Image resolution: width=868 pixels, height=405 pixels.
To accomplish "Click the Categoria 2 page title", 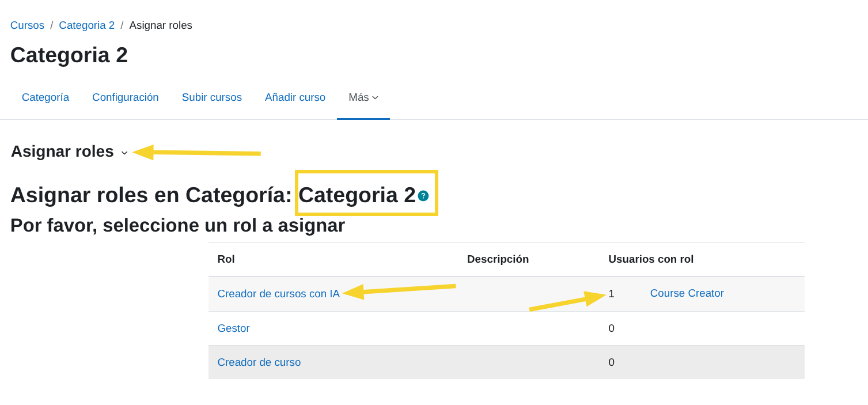I will pyautogui.click(x=69, y=55).
